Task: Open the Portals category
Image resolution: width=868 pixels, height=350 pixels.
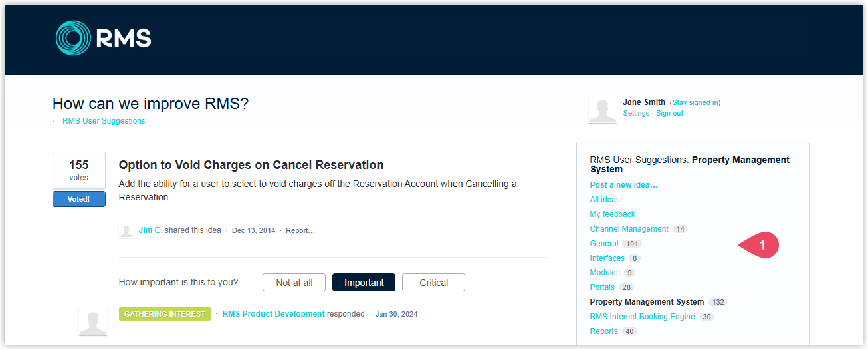Action: (602, 287)
